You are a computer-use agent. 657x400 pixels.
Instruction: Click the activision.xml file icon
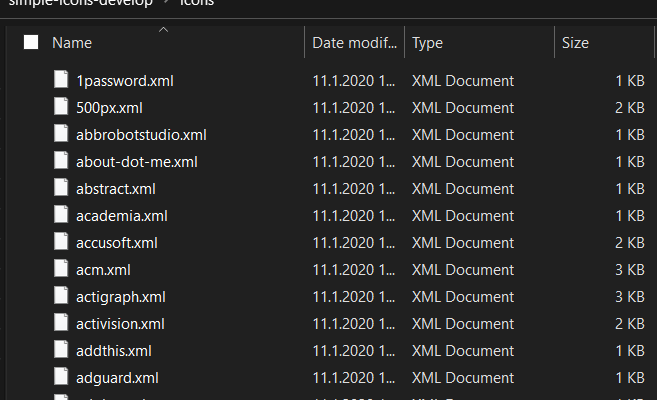61,323
